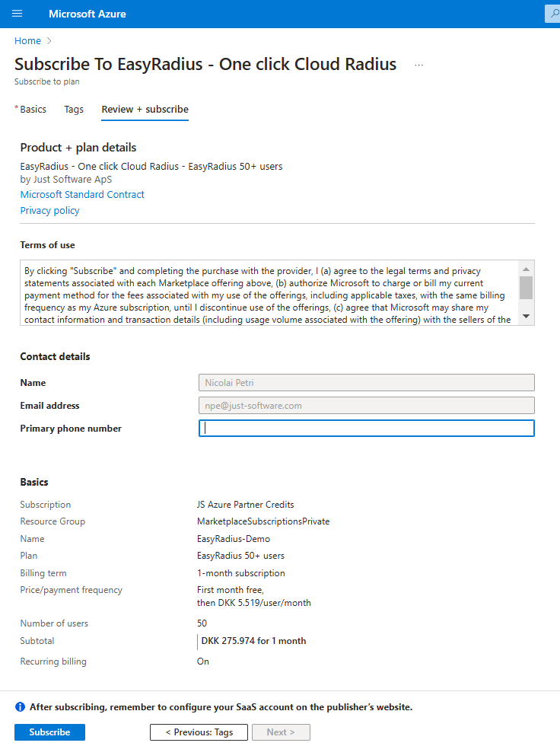Select the Review + subscribe tab
This screenshot has width=560, height=746.
[145, 110]
